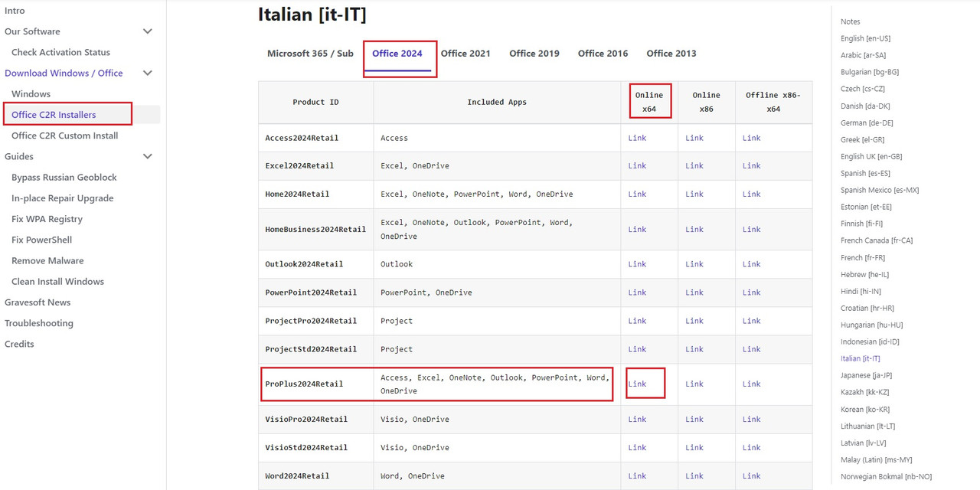The height and width of the screenshot is (490, 980).
Task: Open the Intro page
Action: tap(15, 11)
